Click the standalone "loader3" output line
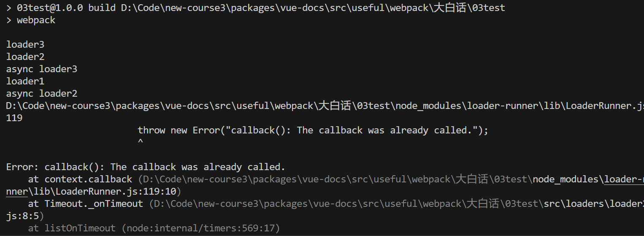Viewport: 644px width, 236px height. [25, 44]
